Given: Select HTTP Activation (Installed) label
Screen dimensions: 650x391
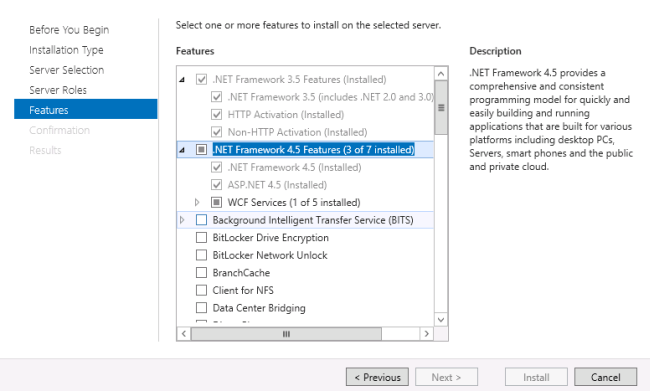Looking at the screenshot, I should pos(286,114).
